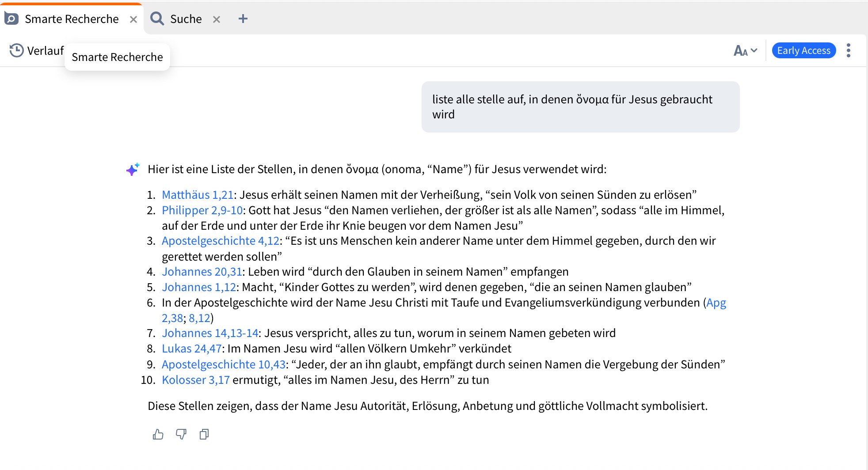Screen dimensions: 868x470
Task: Click the user query message bubble
Action: pos(580,107)
